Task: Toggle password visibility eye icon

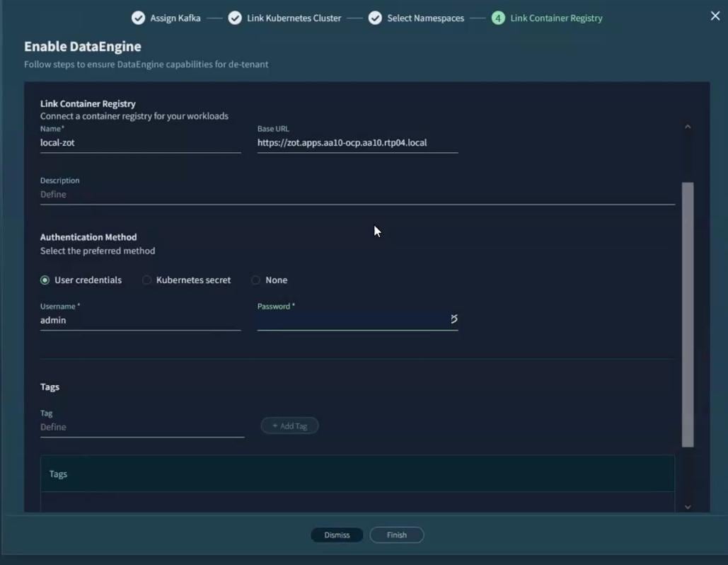Action: [453, 319]
